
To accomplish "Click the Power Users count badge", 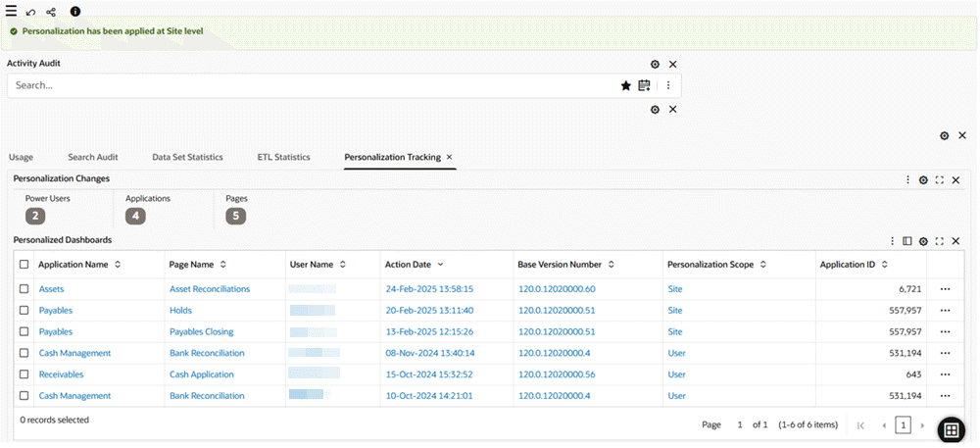I will [35, 217].
